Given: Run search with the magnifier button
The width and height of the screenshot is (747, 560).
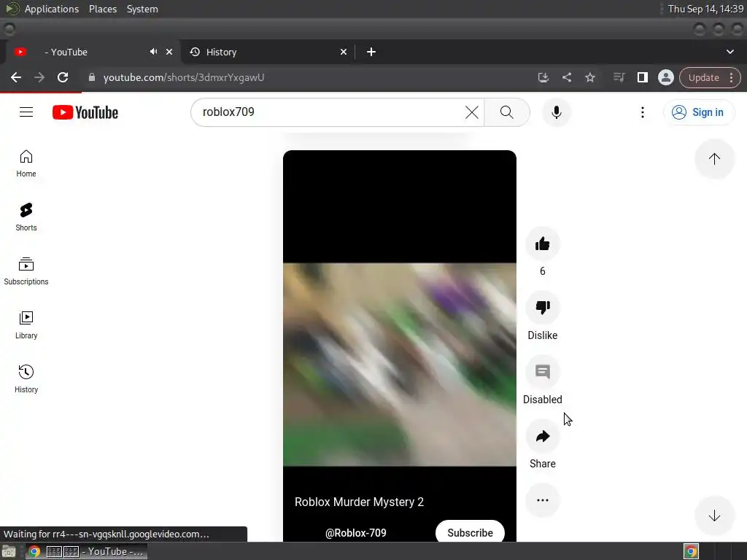Looking at the screenshot, I should 507,112.
